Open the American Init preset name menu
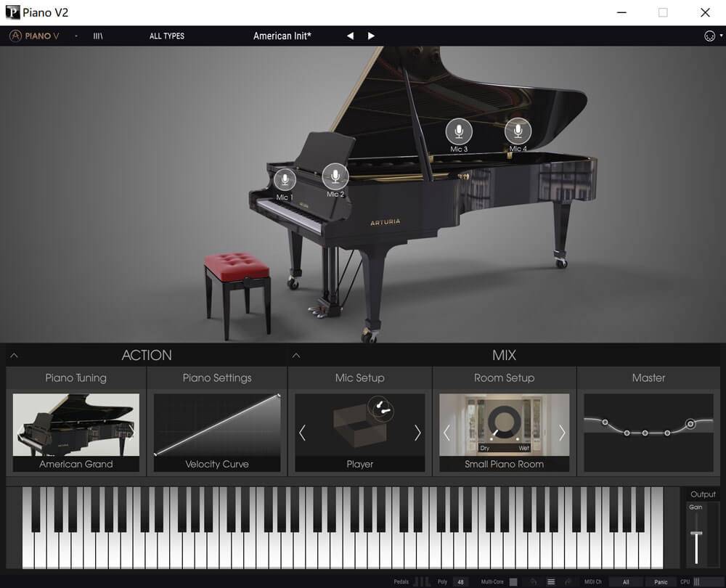 click(x=282, y=36)
